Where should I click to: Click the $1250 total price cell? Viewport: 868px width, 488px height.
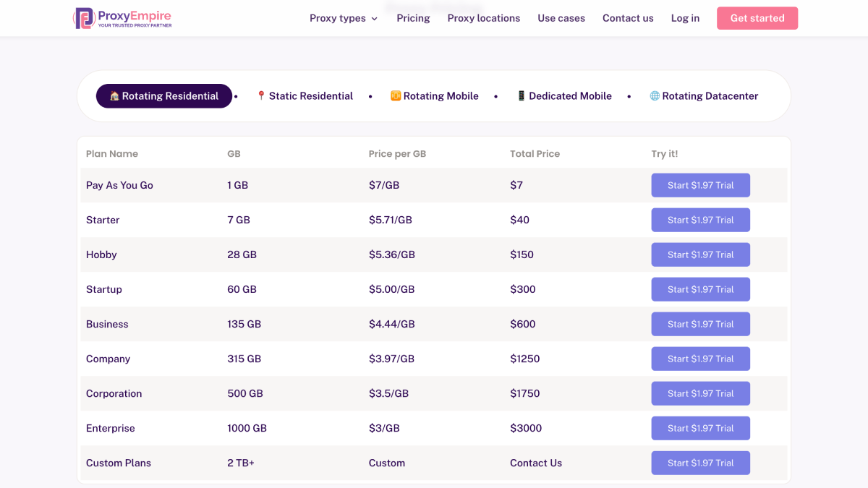click(x=524, y=359)
